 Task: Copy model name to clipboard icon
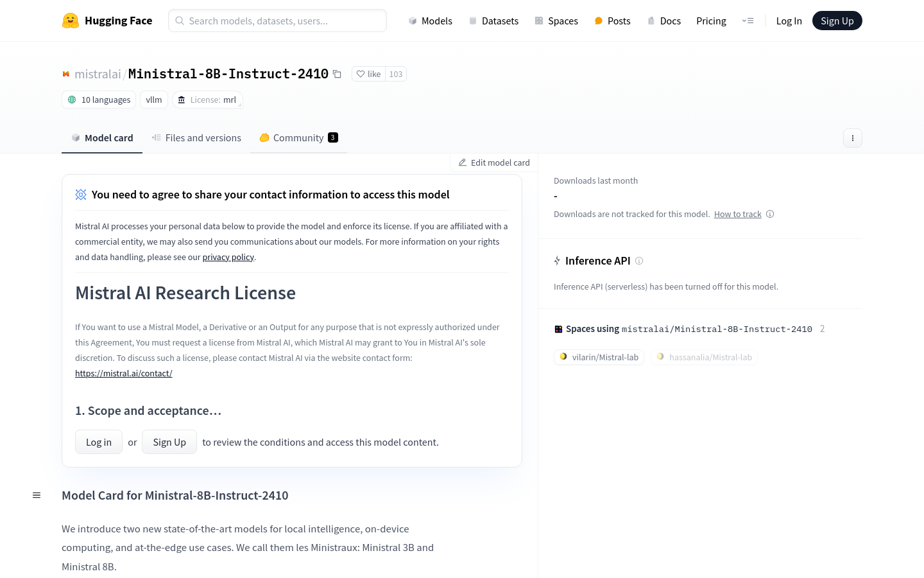tap(337, 74)
